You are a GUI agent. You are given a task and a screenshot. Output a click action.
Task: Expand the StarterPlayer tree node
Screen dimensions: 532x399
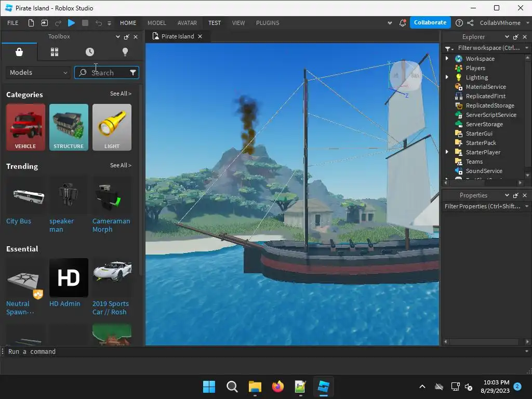tap(447, 152)
